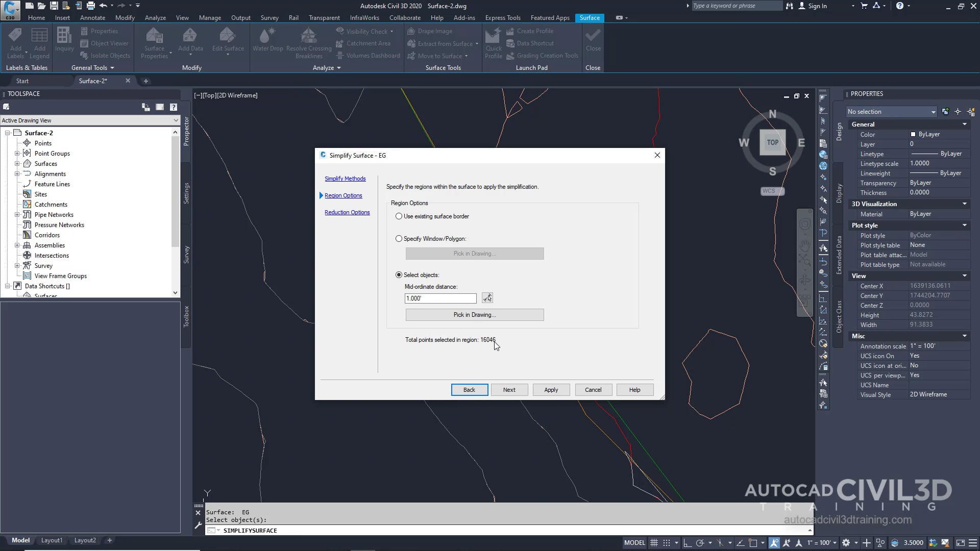
Task: Choose Specify Window/Polygon option
Action: 399,238
